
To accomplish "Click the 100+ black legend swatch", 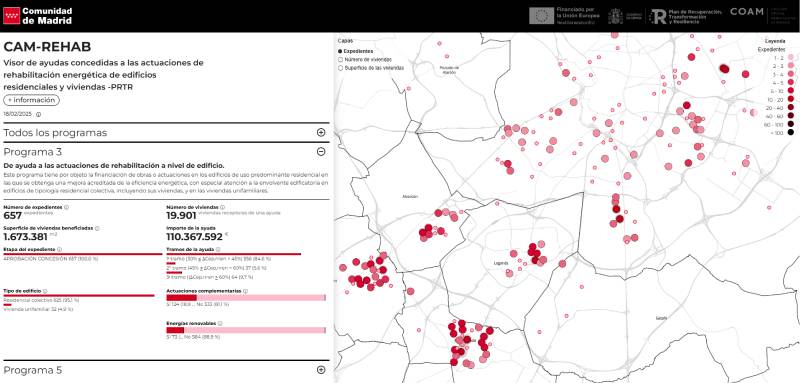I will click(790, 133).
